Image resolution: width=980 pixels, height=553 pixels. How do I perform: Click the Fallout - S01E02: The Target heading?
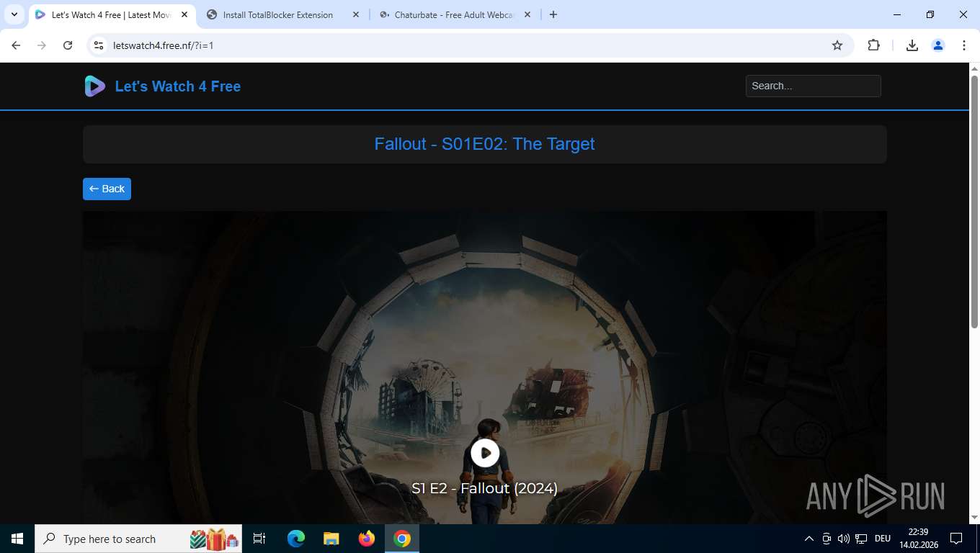pyautogui.click(x=484, y=144)
